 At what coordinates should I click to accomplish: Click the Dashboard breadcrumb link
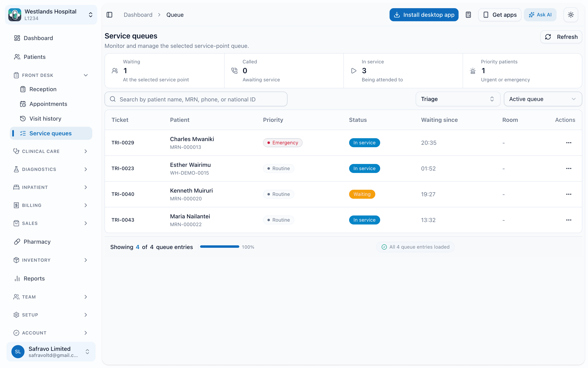[x=138, y=15]
